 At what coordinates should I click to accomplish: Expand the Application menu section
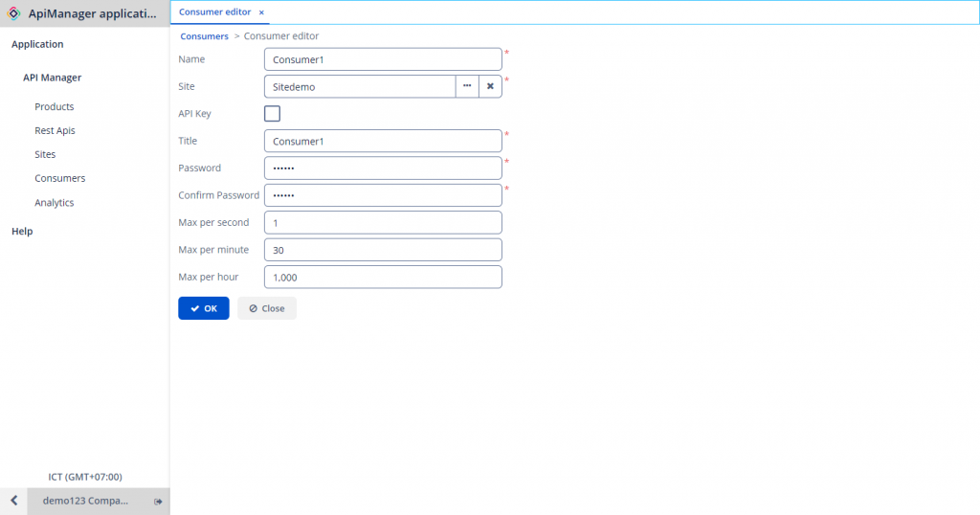pos(37,44)
